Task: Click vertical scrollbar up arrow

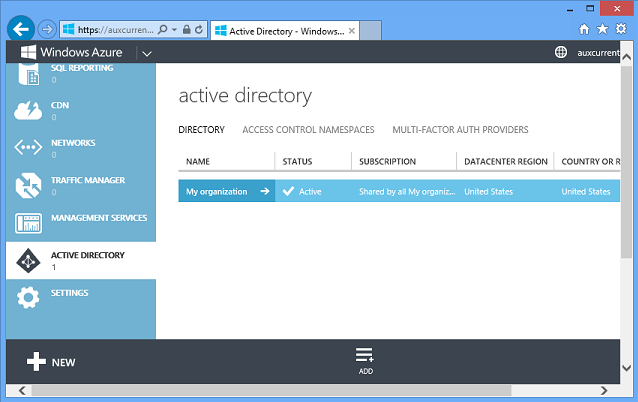Action: point(627,57)
